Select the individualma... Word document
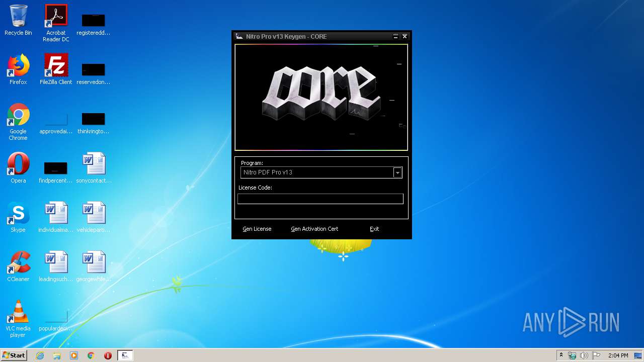 pyautogui.click(x=56, y=217)
